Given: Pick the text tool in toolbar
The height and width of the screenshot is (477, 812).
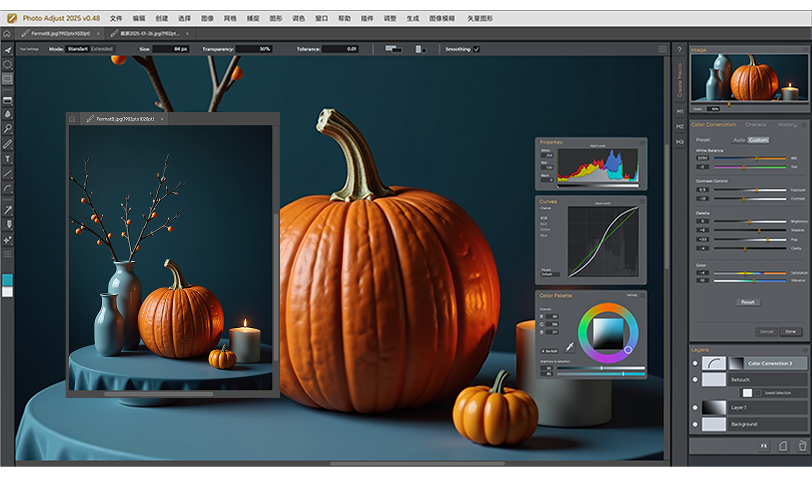Looking at the screenshot, I should coord(8,158).
